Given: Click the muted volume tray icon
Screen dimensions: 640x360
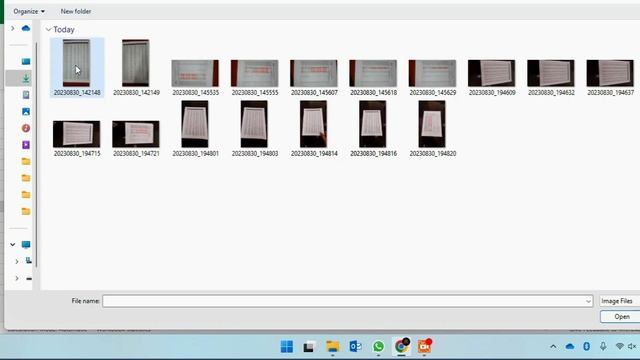Looking at the screenshot, I should 632,347.
